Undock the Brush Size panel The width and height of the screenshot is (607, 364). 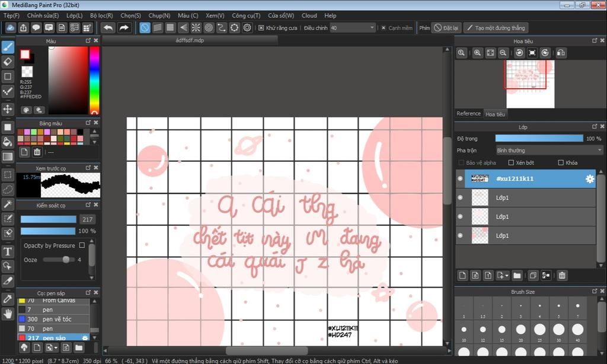[x=595, y=291]
